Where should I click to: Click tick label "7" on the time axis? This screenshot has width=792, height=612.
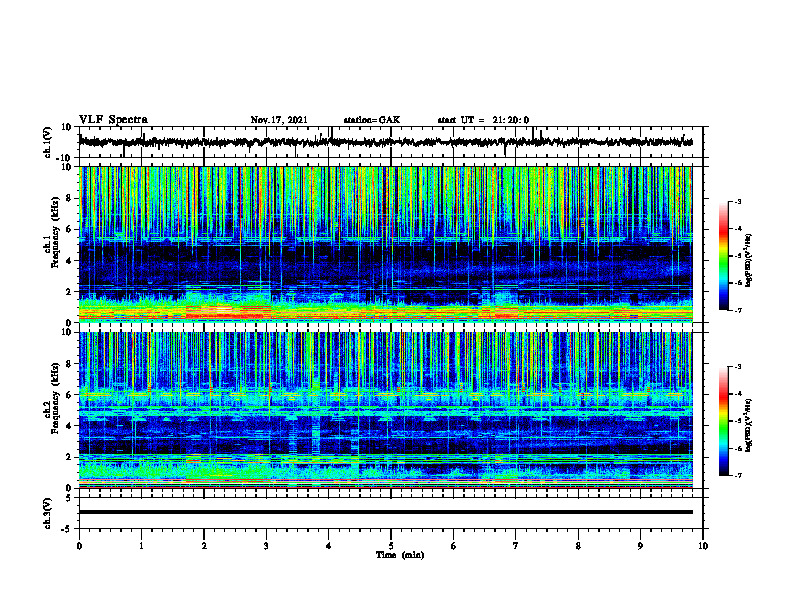516,546
